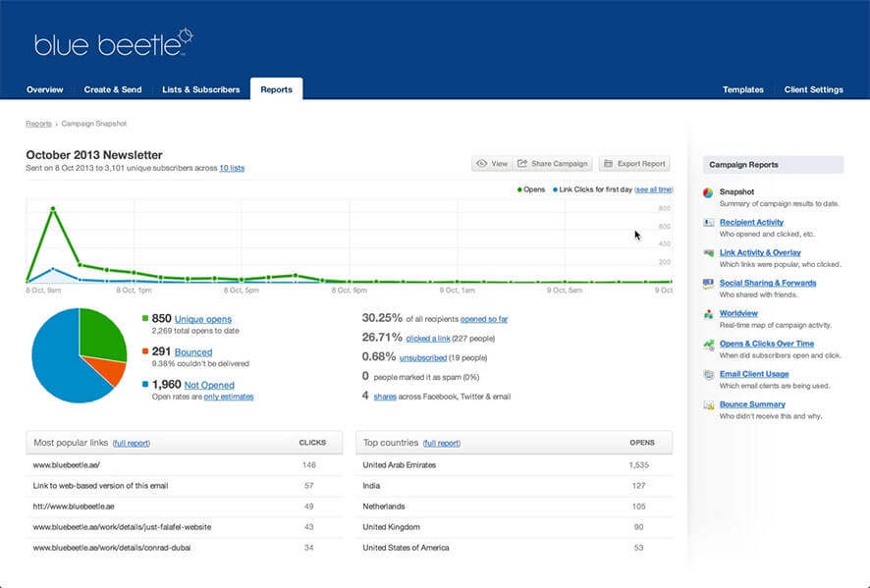
Task: Click 'Link to web-based version of this email' row
Action: 185,486
